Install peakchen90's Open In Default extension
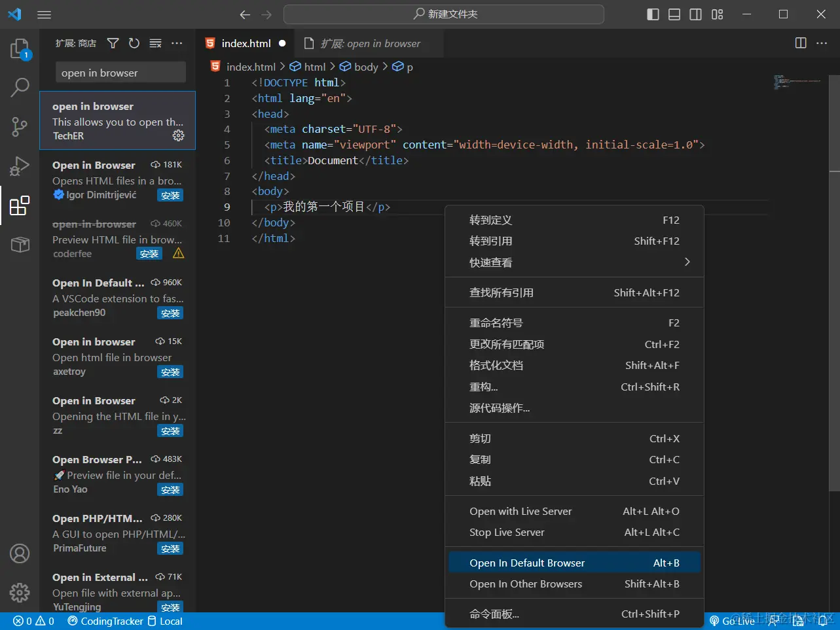 pos(170,313)
